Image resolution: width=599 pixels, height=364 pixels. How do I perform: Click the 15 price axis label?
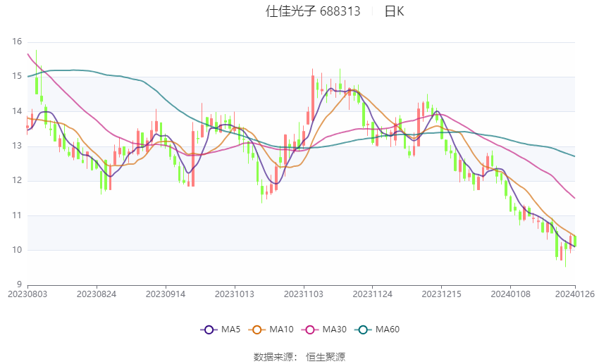click(x=17, y=76)
